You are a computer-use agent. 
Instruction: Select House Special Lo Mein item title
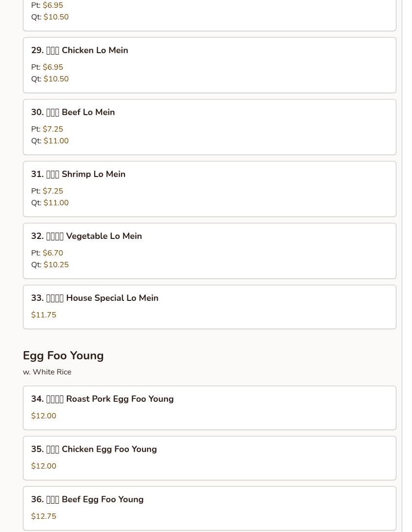95,298
